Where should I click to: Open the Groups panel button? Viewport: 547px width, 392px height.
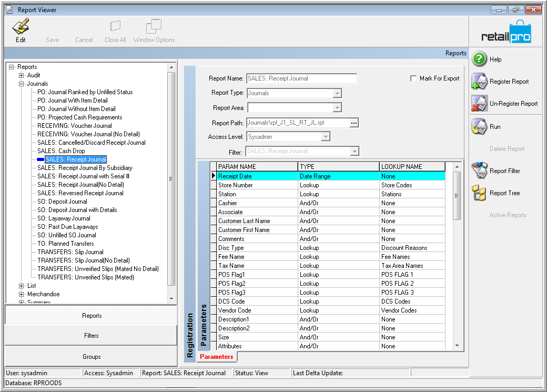click(92, 356)
